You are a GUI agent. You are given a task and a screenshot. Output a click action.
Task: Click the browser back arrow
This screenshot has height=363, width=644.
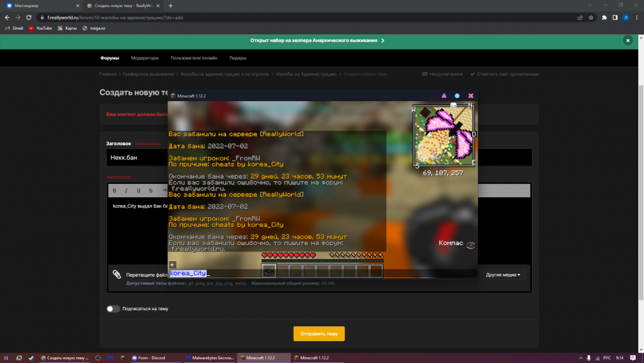[x=7, y=17]
